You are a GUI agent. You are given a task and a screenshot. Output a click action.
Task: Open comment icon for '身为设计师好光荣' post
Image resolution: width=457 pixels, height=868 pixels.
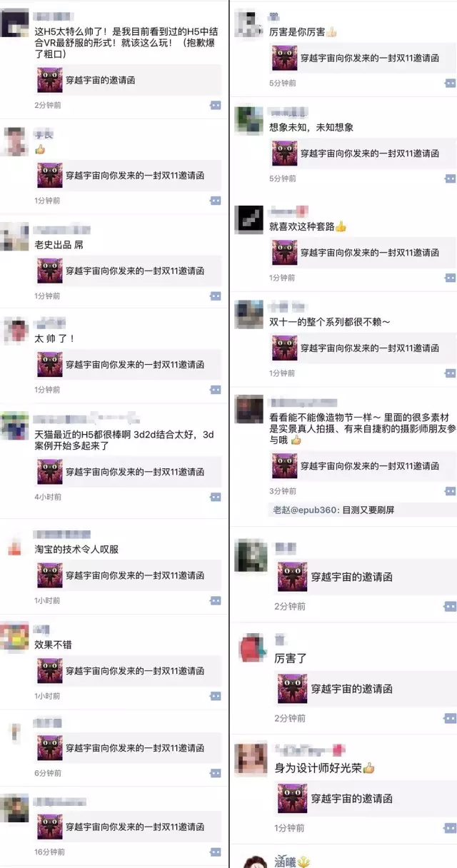click(450, 828)
